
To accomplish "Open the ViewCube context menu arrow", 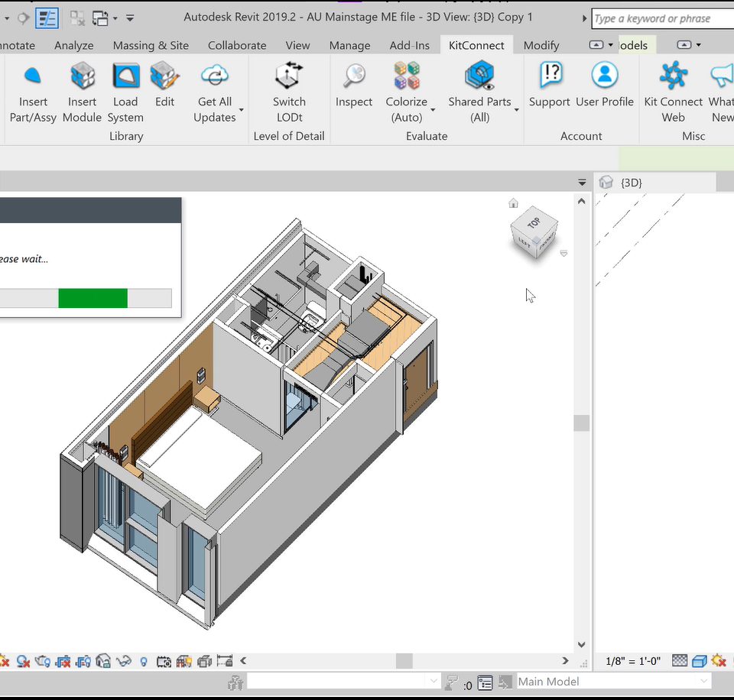I will [564, 253].
